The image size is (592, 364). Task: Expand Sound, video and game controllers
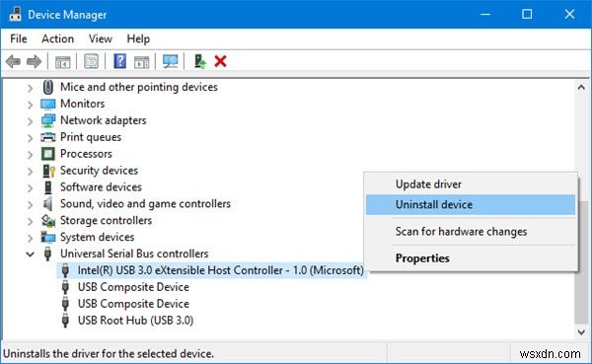click(30, 204)
